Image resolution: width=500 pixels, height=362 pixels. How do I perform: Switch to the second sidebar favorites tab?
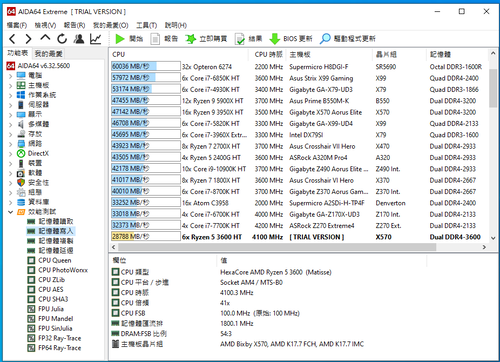point(48,54)
